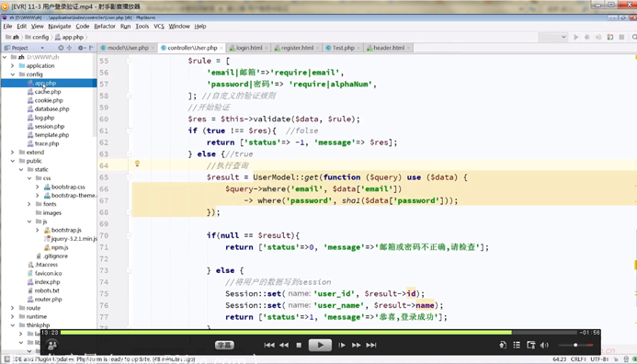
Task: Expand the bootstrap.css node
Action: 38,187
